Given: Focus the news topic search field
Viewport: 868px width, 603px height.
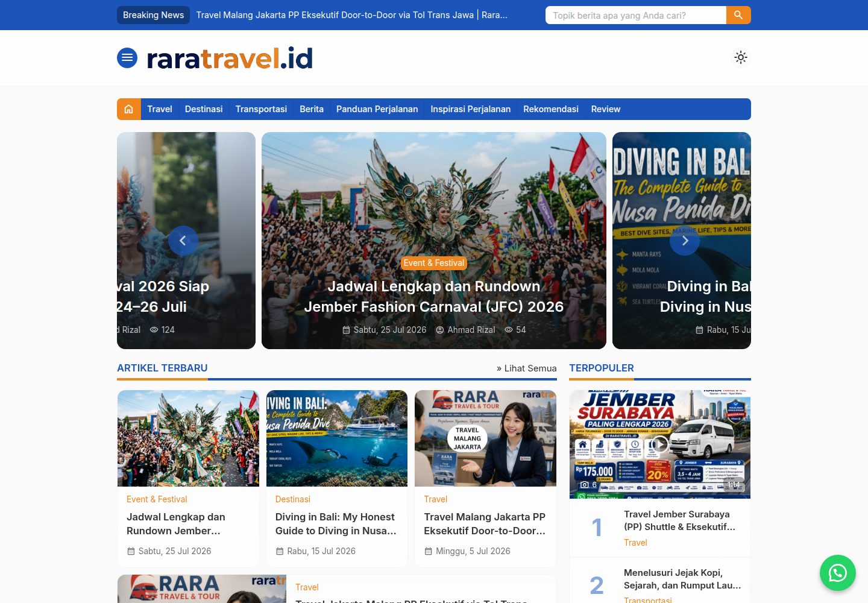Looking at the screenshot, I should pyautogui.click(x=636, y=15).
